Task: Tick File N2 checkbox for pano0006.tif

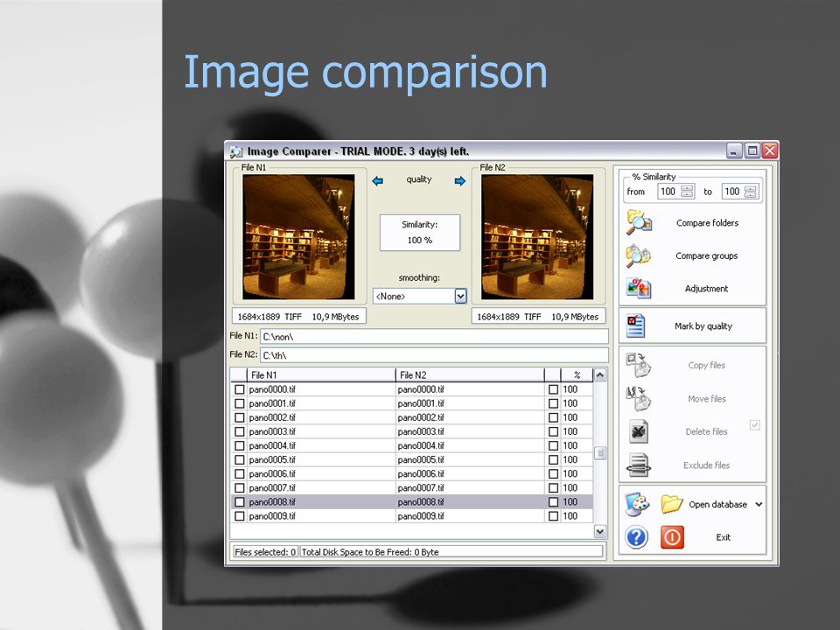Action: 553,474
